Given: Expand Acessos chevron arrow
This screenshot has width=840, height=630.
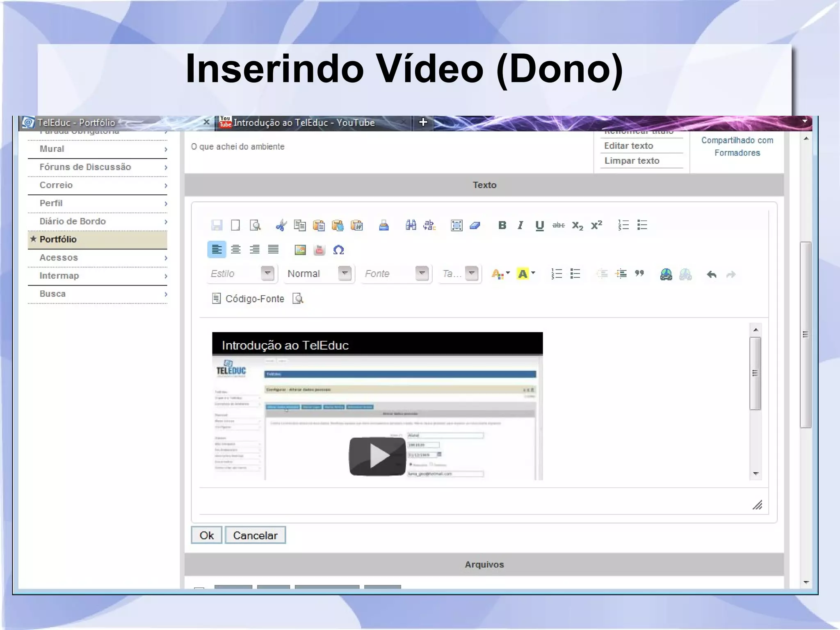Looking at the screenshot, I should click(166, 258).
